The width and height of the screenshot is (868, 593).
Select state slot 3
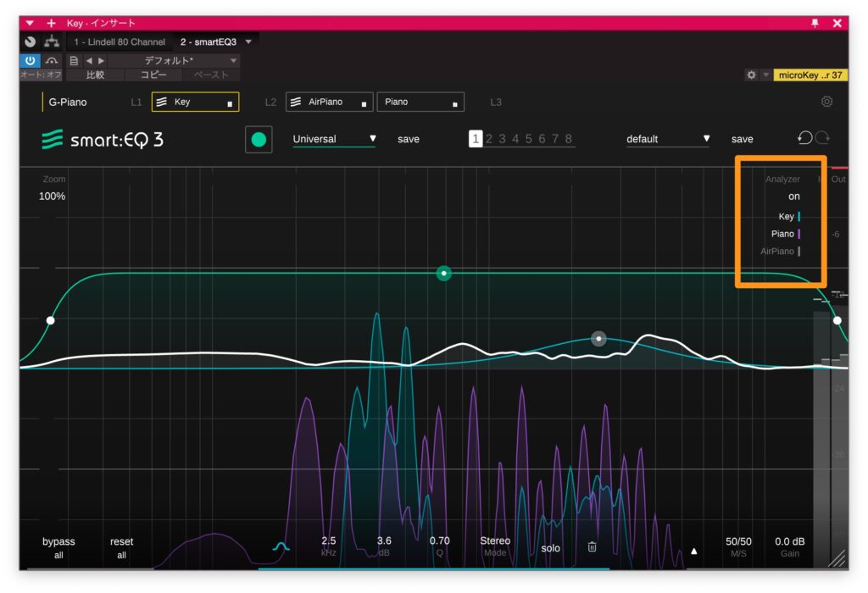pyautogui.click(x=502, y=139)
